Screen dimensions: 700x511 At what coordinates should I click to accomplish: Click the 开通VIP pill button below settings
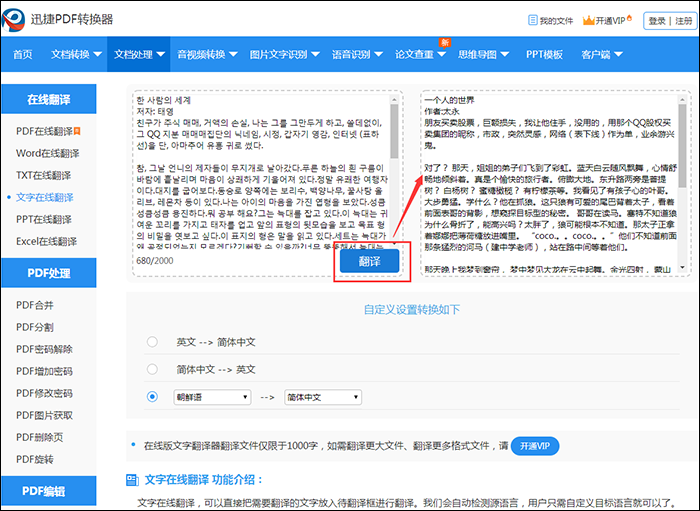point(535,446)
